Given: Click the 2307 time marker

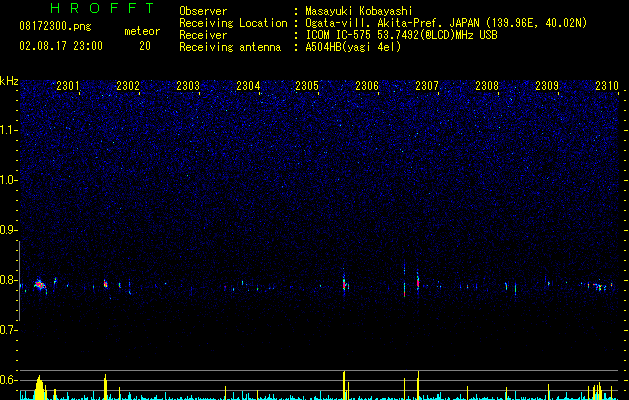Looking at the screenshot, I should (x=427, y=86).
